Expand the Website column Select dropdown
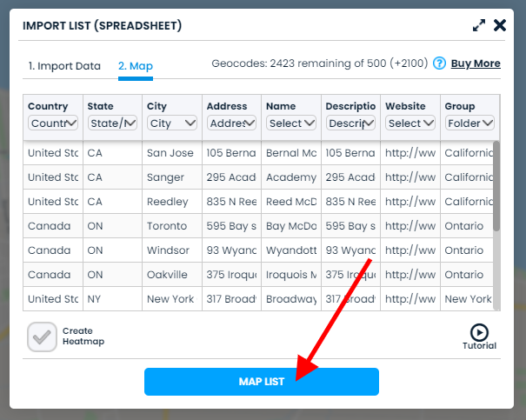This screenshot has height=420, width=526. tap(410, 123)
